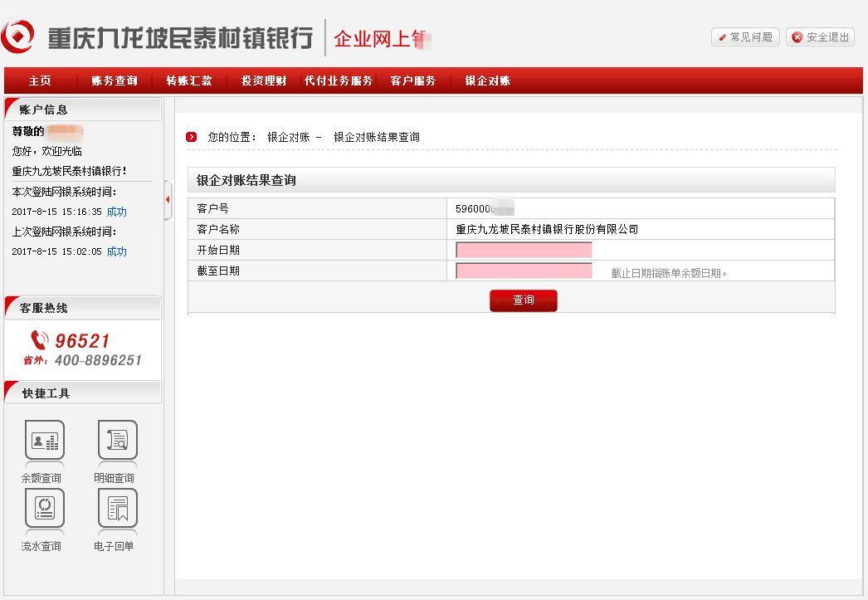Viewport: 868px width, 600px height.
Task: Open the 客户服务 menu
Action: [413, 80]
